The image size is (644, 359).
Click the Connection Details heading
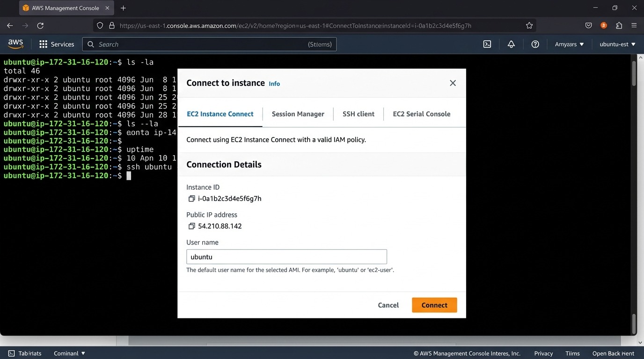(224, 165)
